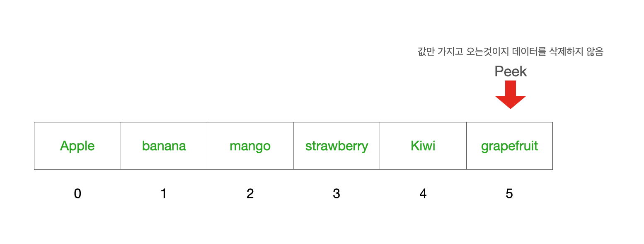Image resolution: width=644 pixels, height=244 pixels.
Task: Click index number 5
Action: pyautogui.click(x=509, y=193)
